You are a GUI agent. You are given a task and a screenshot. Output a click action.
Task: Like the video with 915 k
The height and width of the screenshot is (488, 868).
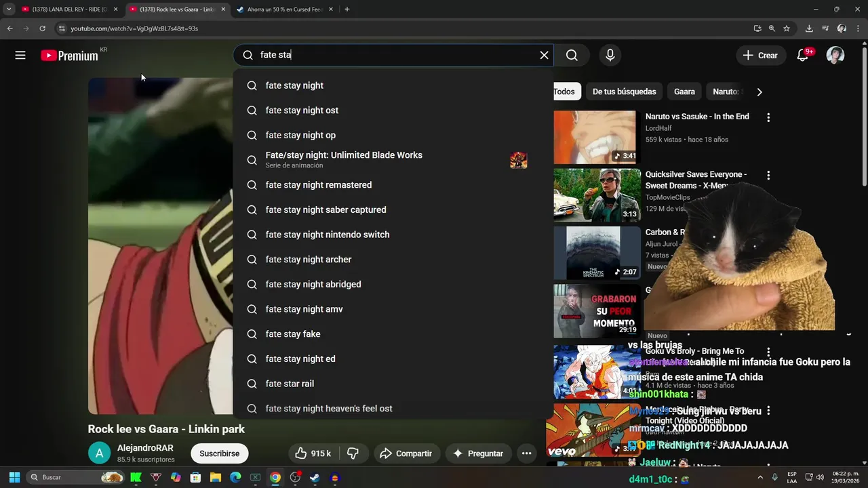pyautogui.click(x=313, y=453)
